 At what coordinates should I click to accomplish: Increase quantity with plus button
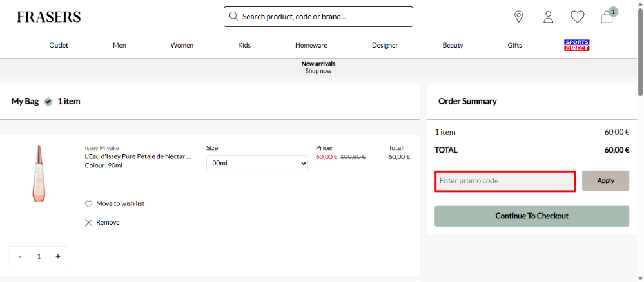point(58,256)
